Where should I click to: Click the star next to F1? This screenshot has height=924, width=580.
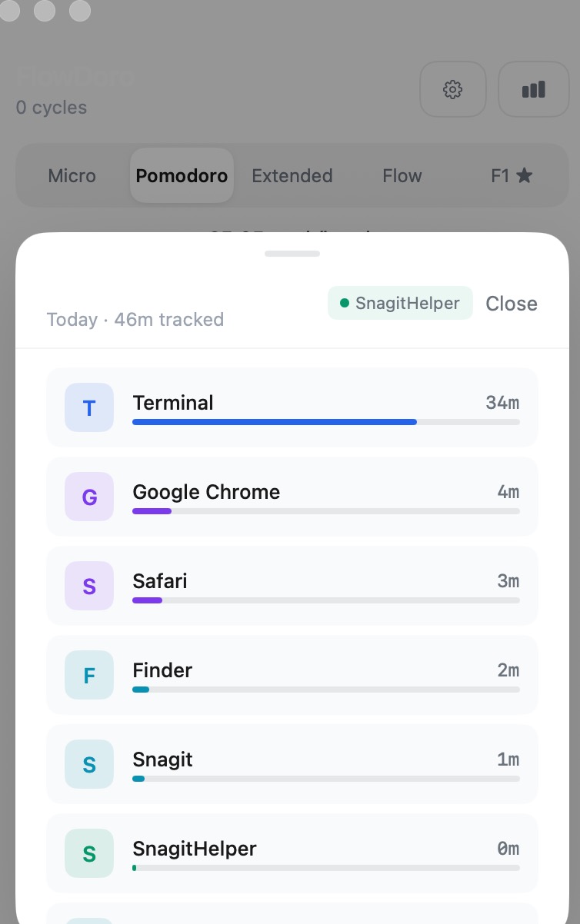525,175
